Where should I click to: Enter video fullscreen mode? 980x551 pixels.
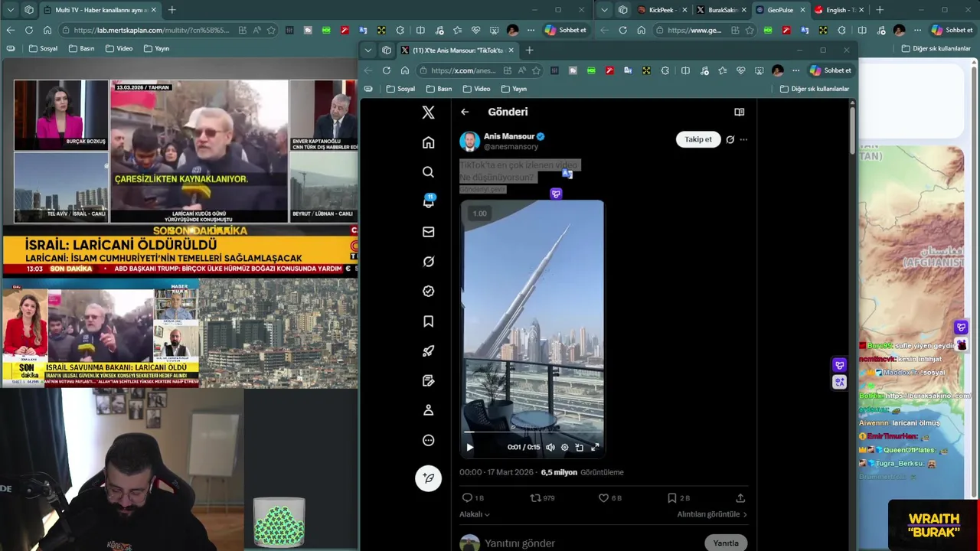pos(595,448)
